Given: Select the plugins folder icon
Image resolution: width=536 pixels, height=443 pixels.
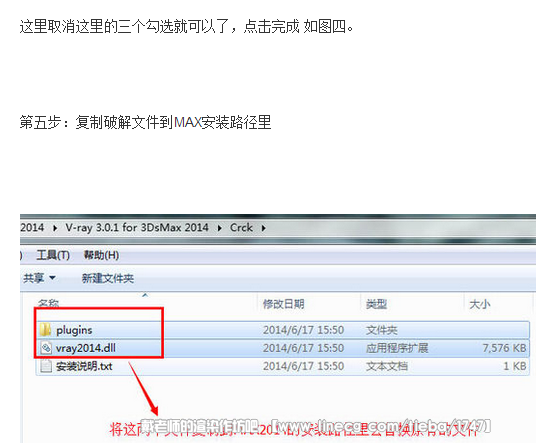Looking at the screenshot, I should tap(45, 330).
